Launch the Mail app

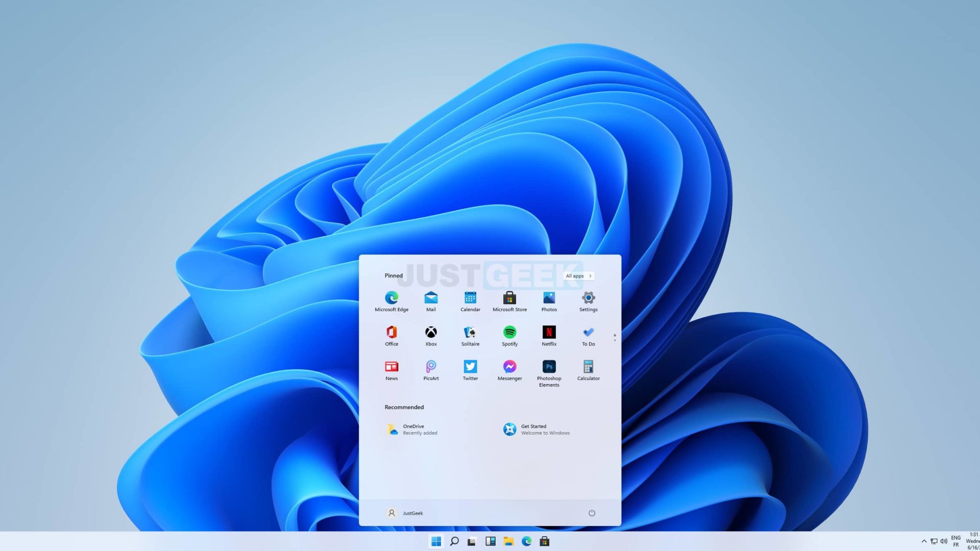coord(431,302)
